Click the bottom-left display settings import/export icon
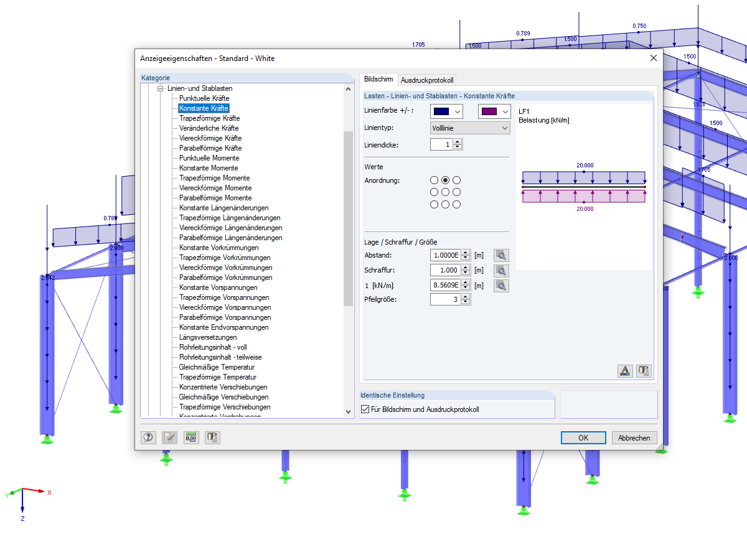 coord(212,437)
